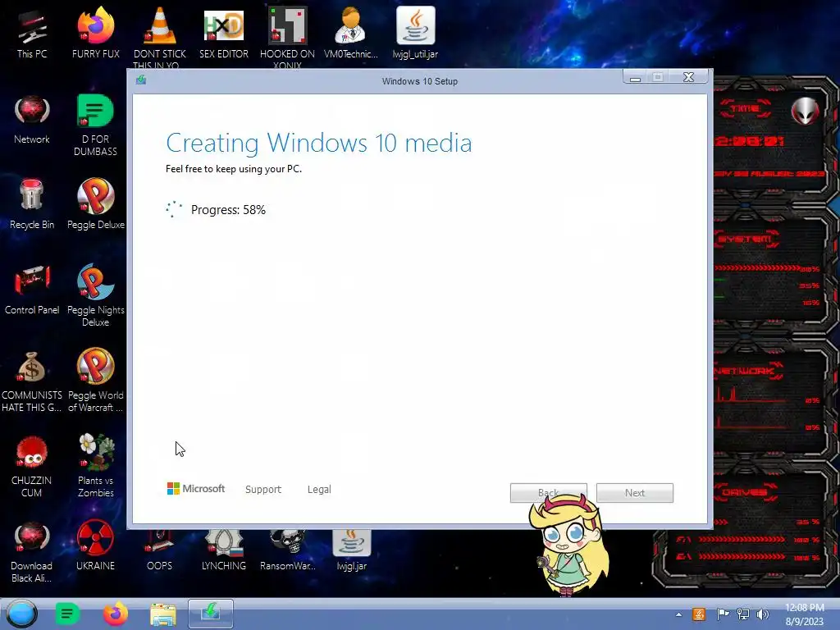Select the lwjgl.jar file icon

click(351, 550)
